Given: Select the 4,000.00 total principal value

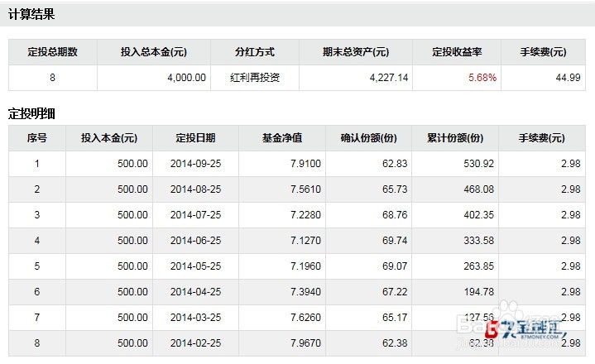Looking at the screenshot, I should click(186, 78).
